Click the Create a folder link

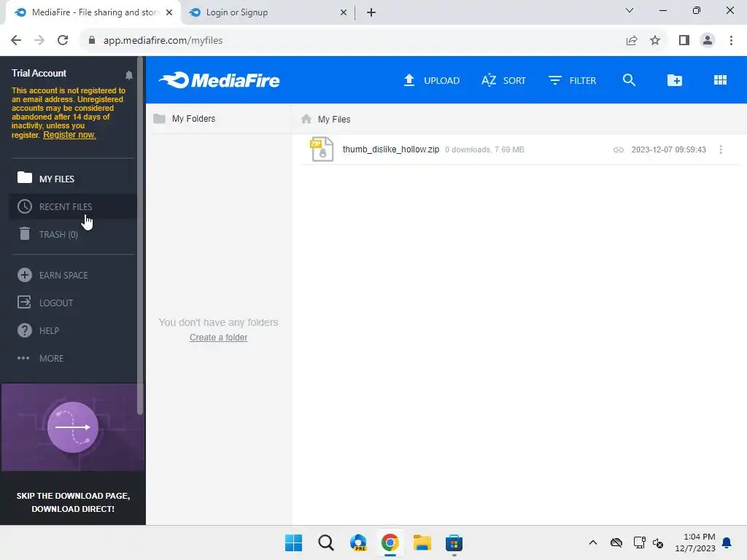coord(218,337)
